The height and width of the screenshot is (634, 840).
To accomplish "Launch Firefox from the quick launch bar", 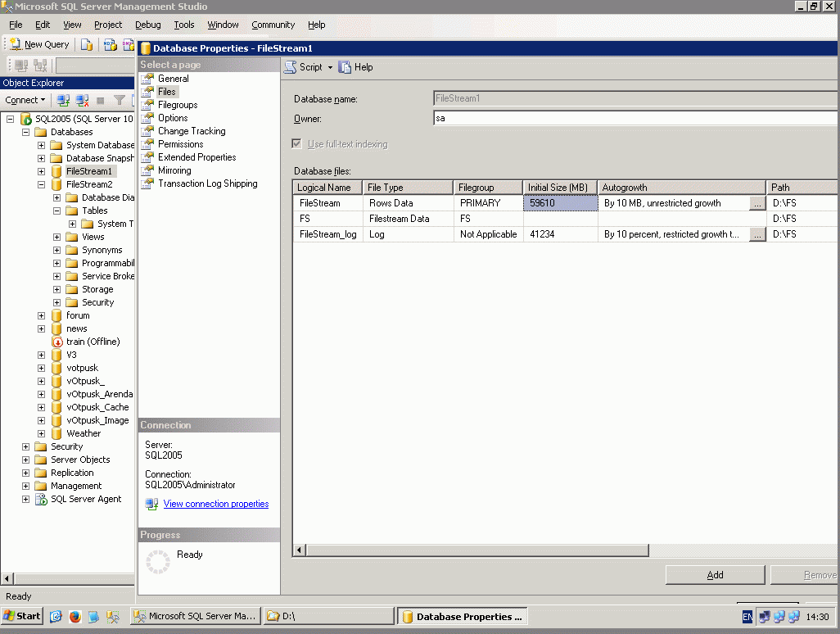I will tap(75, 616).
